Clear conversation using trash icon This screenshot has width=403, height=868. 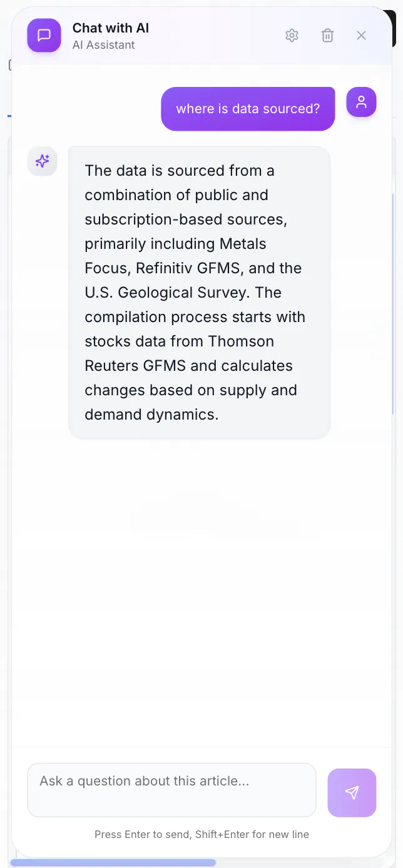click(327, 36)
